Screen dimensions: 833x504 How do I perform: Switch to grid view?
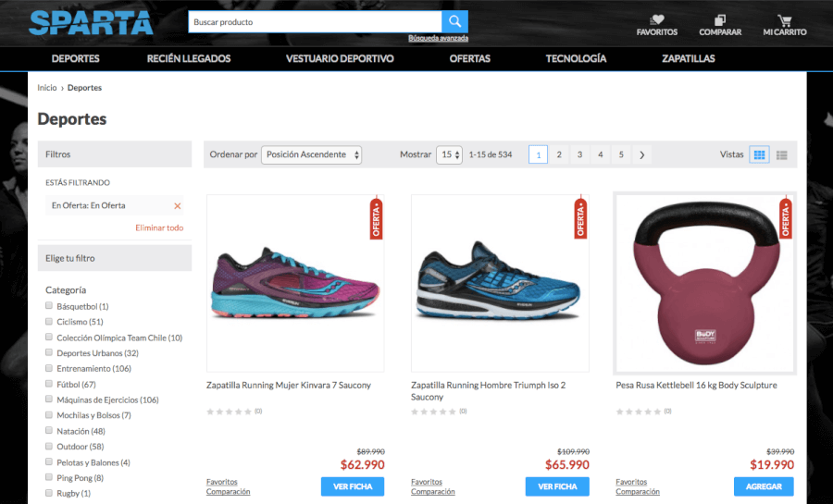point(759,155)
